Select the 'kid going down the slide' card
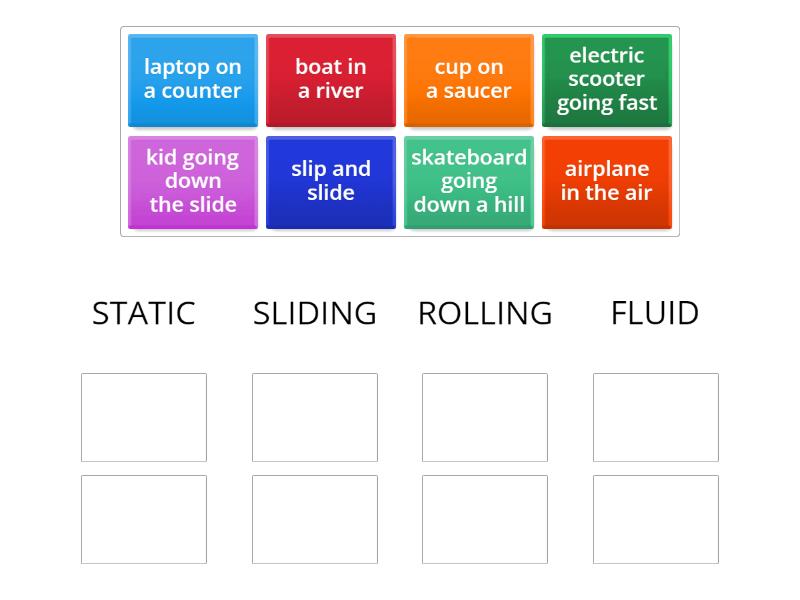The height and width of the screenshot is (600, 800). pyautogui.click(x=192, y=181)
